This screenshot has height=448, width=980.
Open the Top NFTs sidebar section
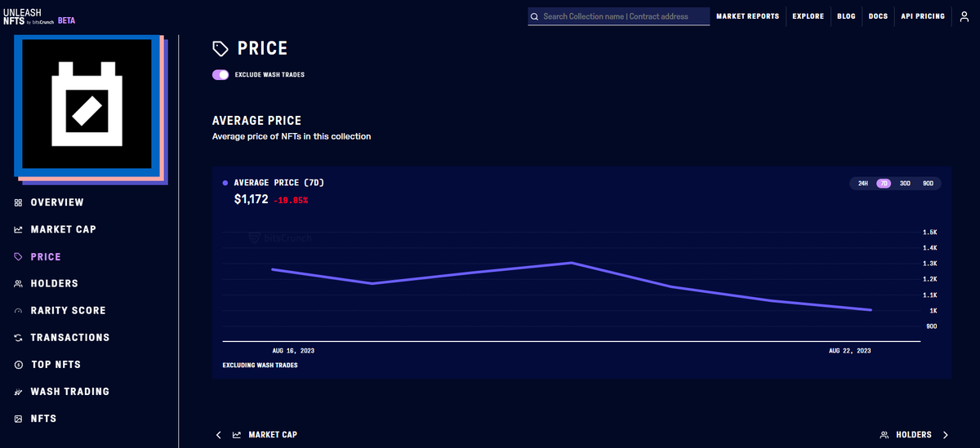click(x=56, y=365)
